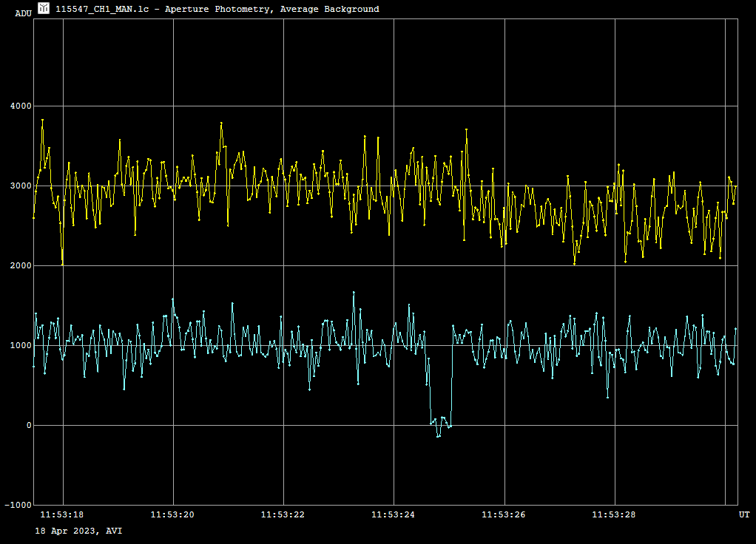The image size is (756, 544).
Task: Click the Tangra icon beside the file title
Action: click(x=44, y=8)
